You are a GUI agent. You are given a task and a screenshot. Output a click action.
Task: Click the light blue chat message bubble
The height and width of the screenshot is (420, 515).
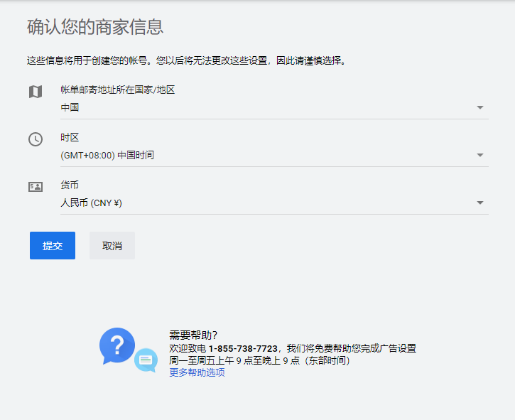[x=146, y=360]
